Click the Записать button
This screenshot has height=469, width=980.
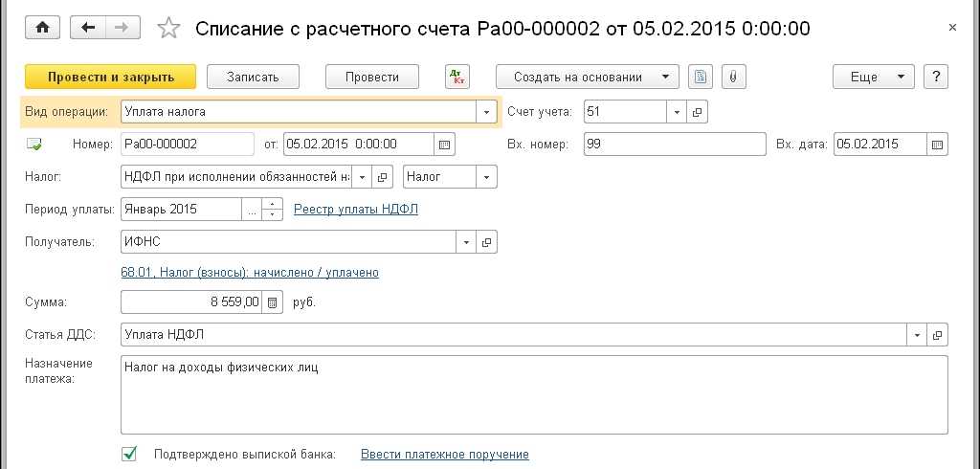[253, 77]
